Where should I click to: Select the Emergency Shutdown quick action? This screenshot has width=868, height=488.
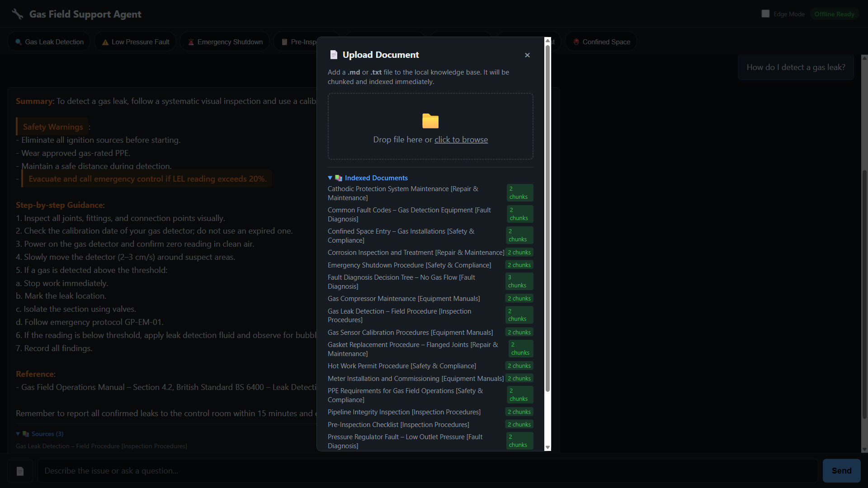click(225, 42)
